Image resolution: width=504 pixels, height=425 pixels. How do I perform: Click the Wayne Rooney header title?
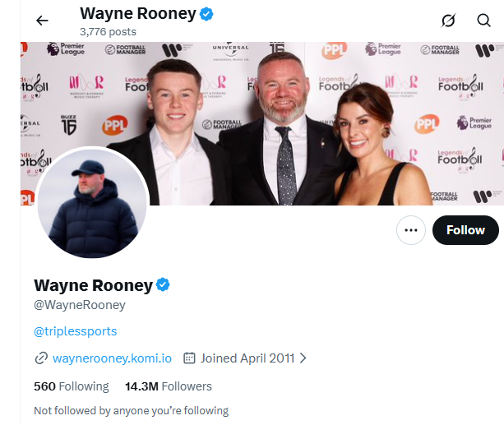pos(138,14)
